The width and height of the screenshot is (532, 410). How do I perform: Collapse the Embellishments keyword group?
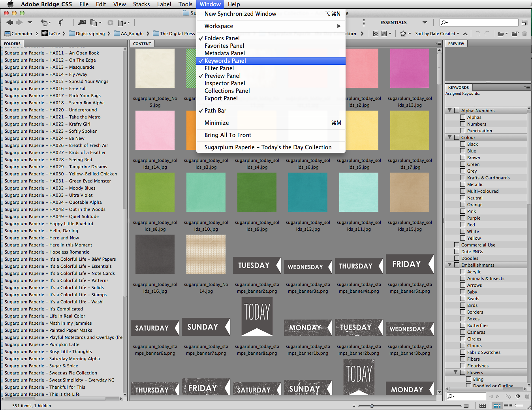click(x=450, y=265)
